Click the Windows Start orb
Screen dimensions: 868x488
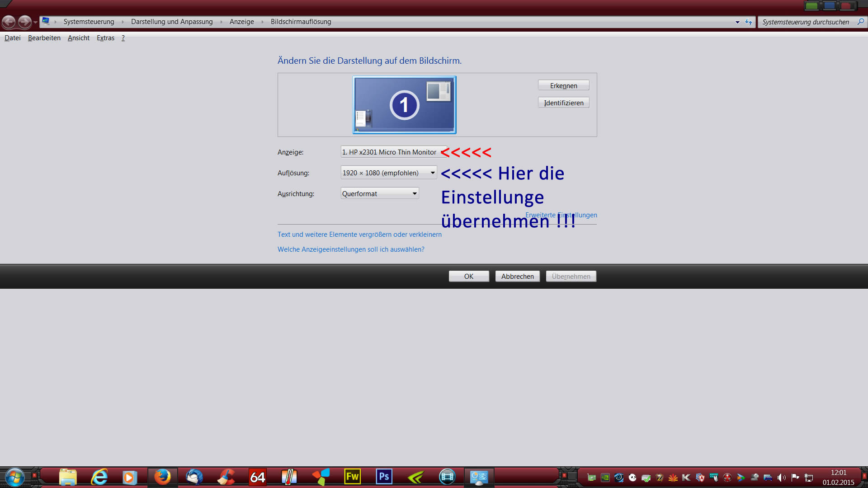[14, 477]
